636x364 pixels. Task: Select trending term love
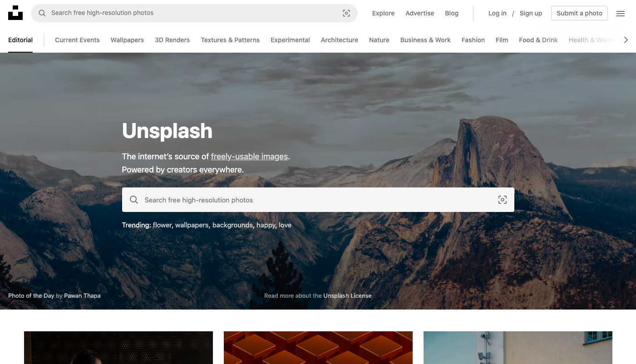pyautogui.click(x=285, y=225)
